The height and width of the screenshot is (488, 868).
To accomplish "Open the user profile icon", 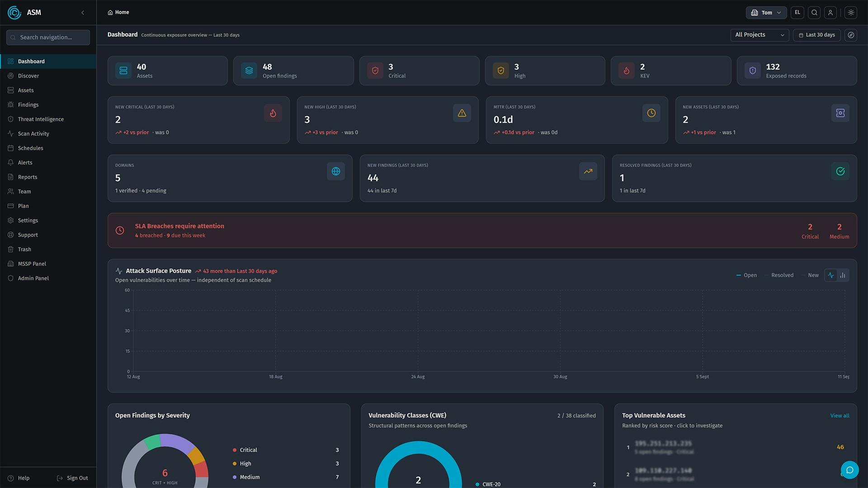I will (830, 13).
